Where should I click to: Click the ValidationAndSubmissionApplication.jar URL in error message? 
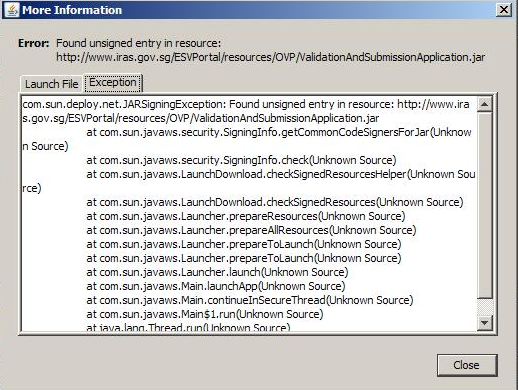click(270, 57)
